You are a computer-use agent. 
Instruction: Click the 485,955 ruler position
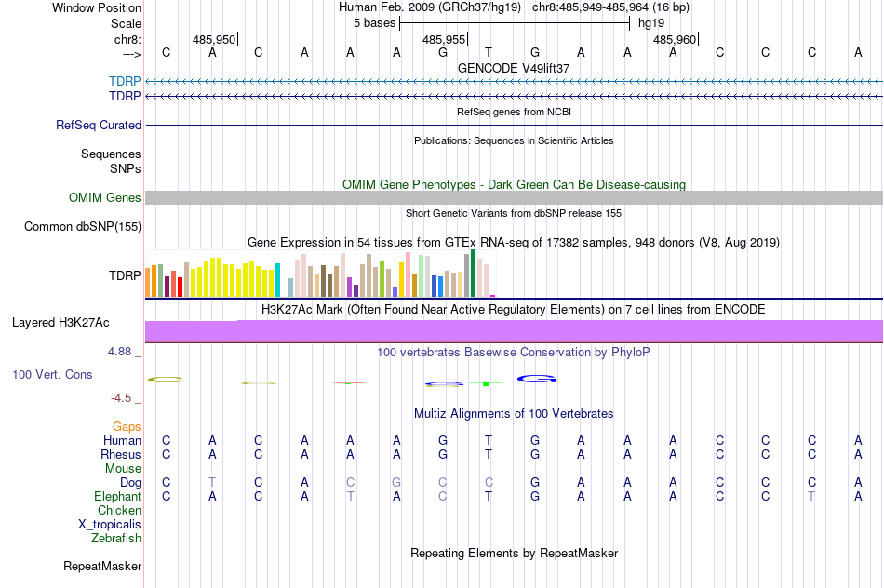[444, 39]
